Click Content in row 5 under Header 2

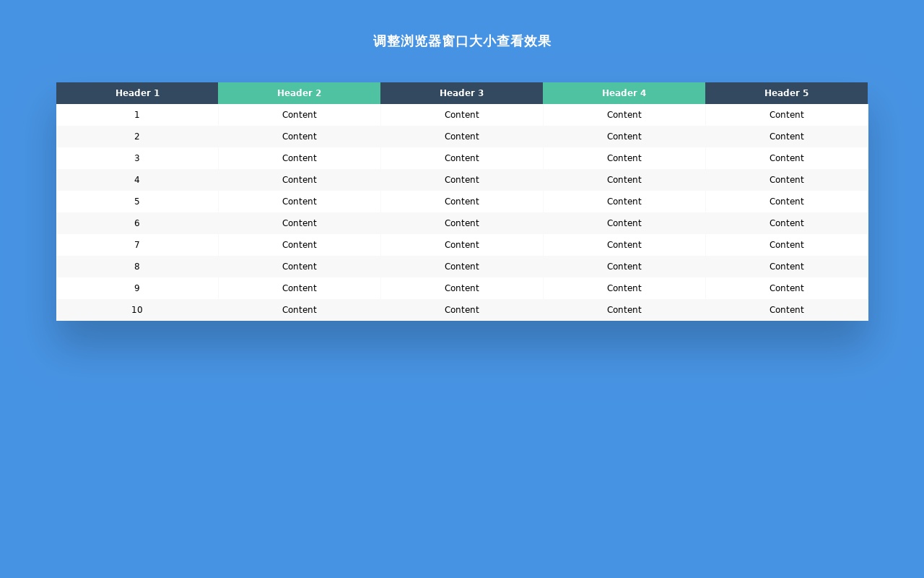click(300, 202)
